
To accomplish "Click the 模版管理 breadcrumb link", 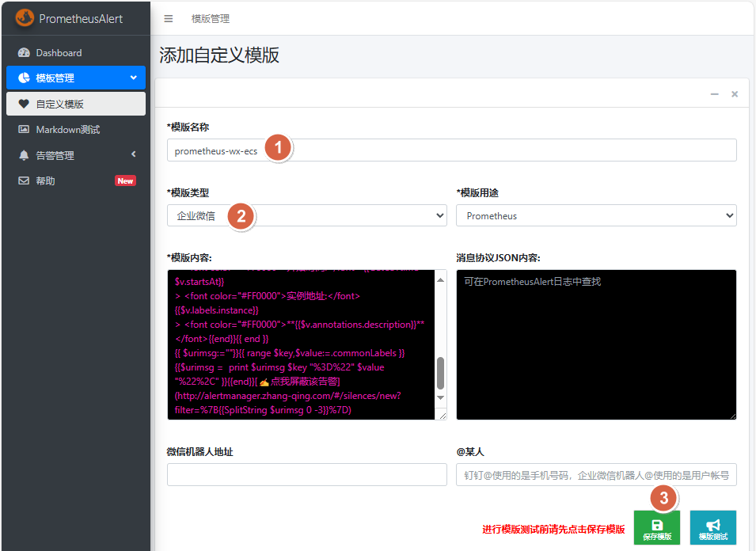I will pyautogui.click(x=211, y=19).
